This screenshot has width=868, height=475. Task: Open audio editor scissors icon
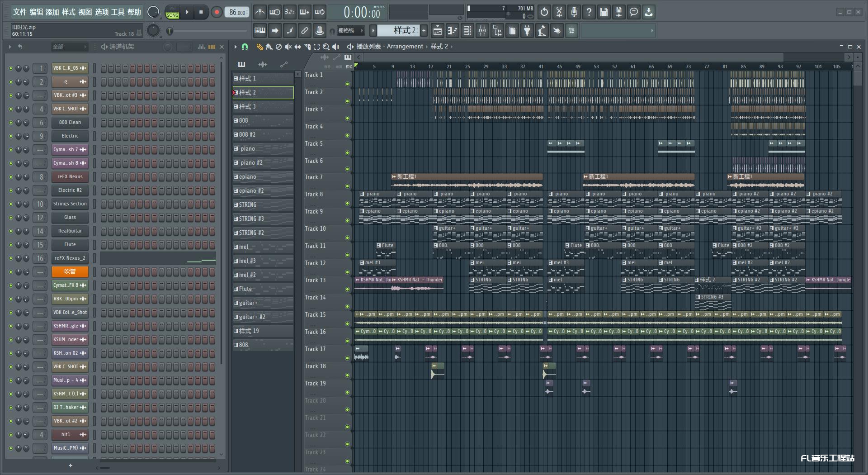pos(559,12)
